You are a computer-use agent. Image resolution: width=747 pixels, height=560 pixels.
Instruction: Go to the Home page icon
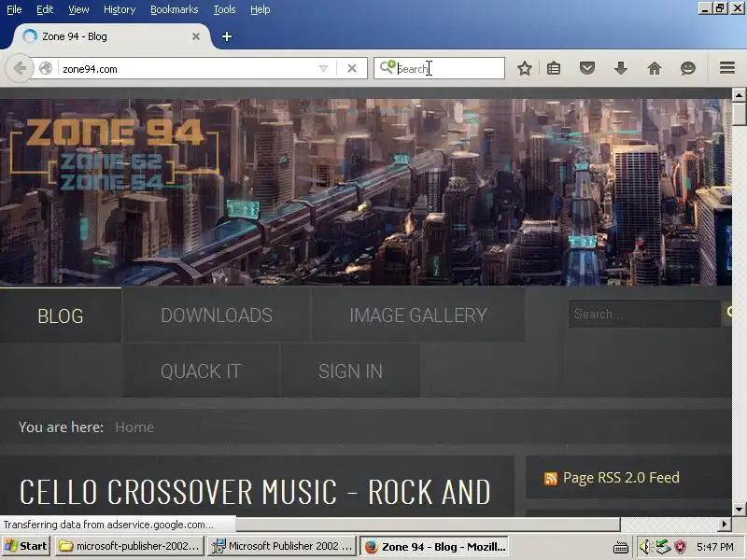[655, 68]
